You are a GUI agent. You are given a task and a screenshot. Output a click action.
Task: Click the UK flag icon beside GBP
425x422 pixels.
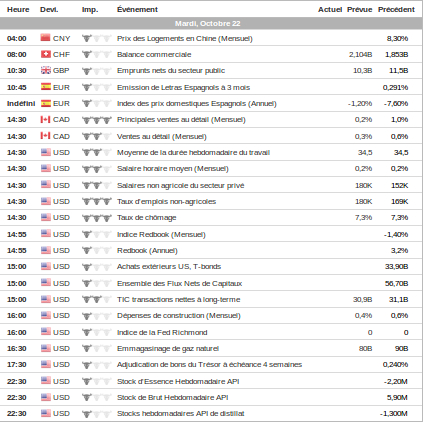[46, 70]
